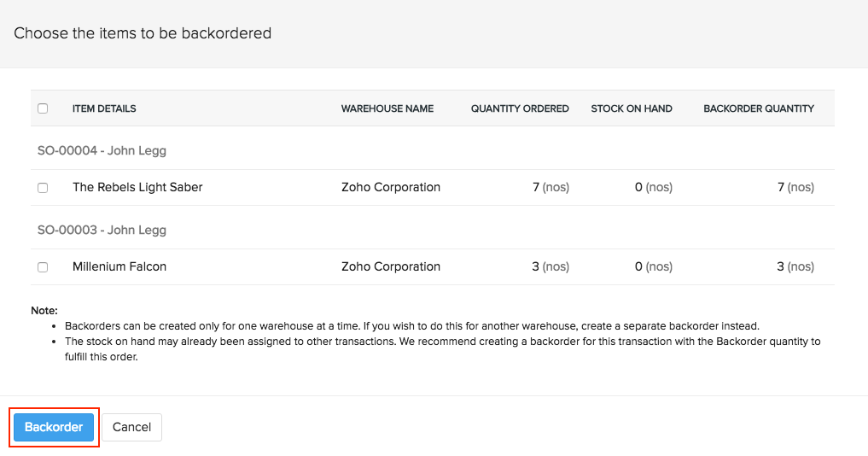868x456 pixels.
Task: Click Zoho Corporation warehouse in Millenium Falcon row
Action: 391,266
